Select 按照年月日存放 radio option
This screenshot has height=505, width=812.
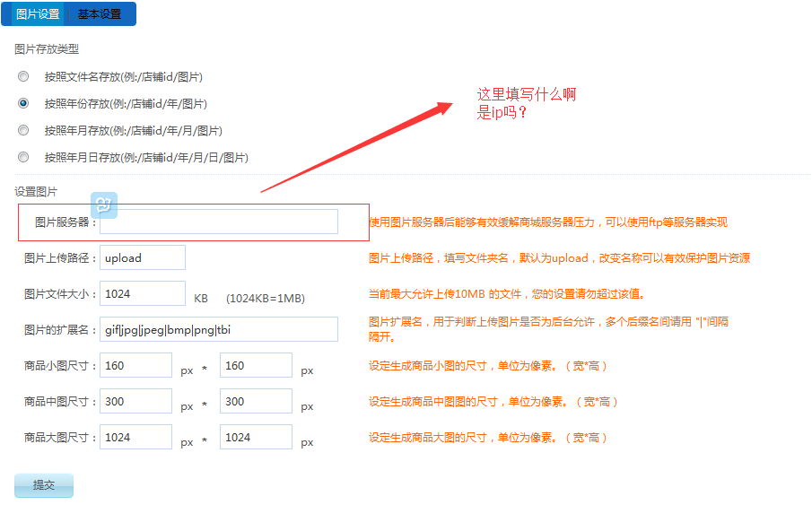(x=23, y=157)
